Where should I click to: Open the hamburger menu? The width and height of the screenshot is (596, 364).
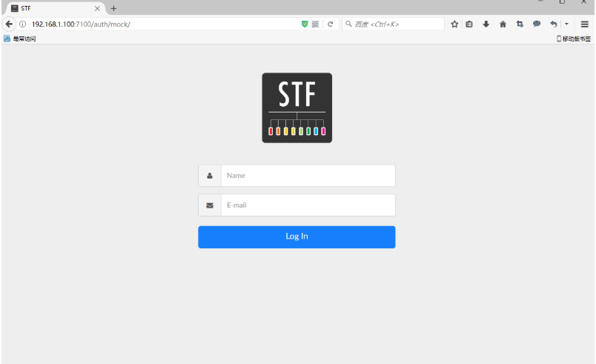[x=585, y=24]
